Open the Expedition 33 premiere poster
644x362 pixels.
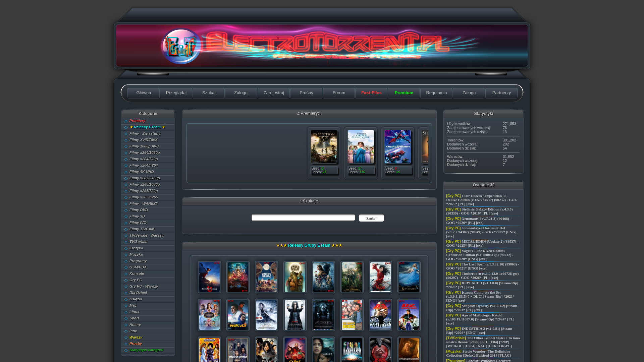point(324,147)
